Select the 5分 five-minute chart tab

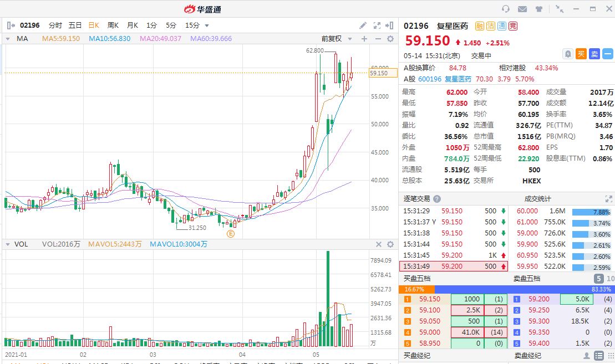171,25
